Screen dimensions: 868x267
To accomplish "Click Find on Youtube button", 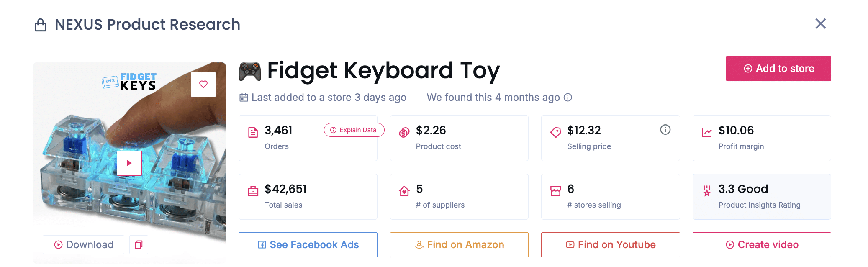I will click(x=610, y=245).
